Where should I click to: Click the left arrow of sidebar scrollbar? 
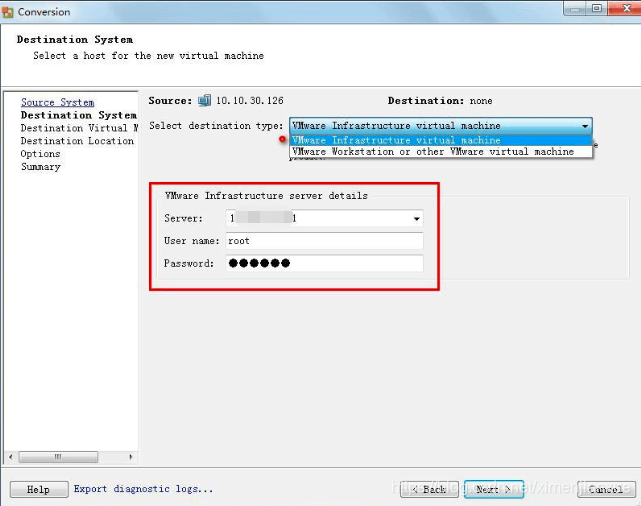click(11, 457)
